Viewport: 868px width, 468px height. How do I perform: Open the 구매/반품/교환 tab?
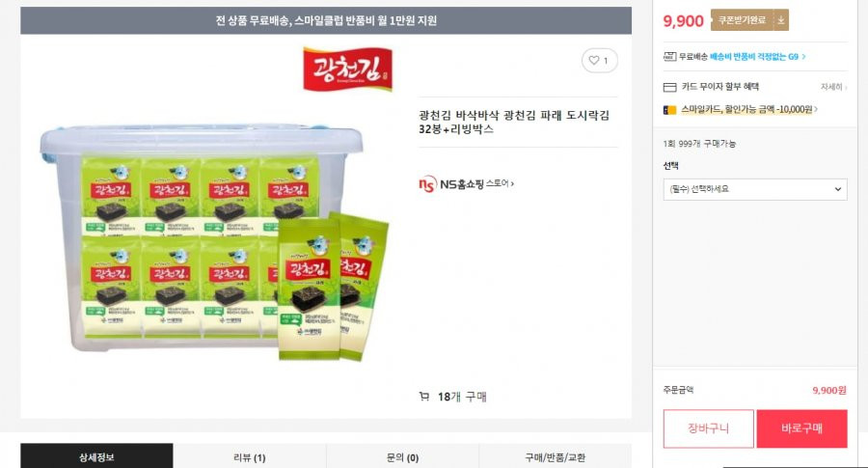555,457
